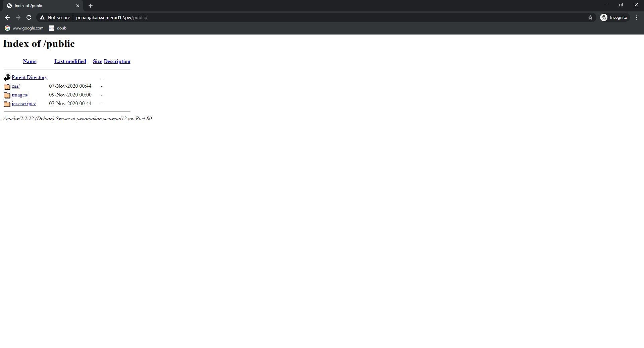The image size is (644, 348).
Task: Bookmark this page with star icon
Action: (590, 17)
